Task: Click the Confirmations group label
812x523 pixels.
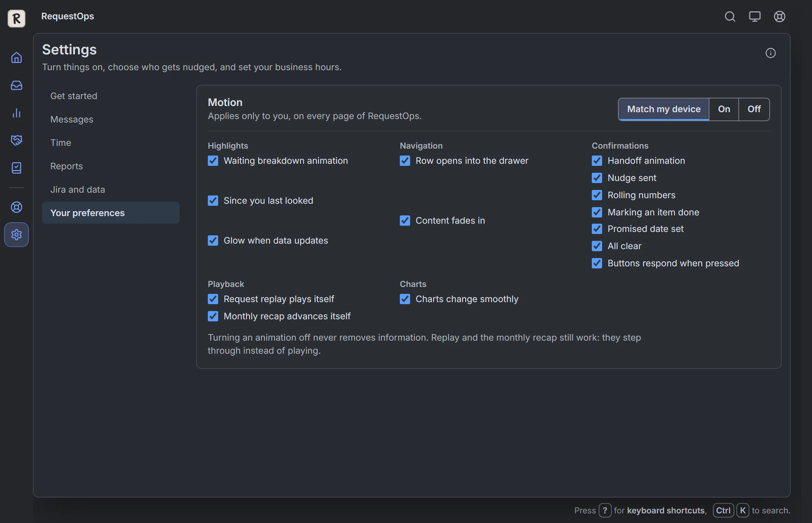Action: 620,146
